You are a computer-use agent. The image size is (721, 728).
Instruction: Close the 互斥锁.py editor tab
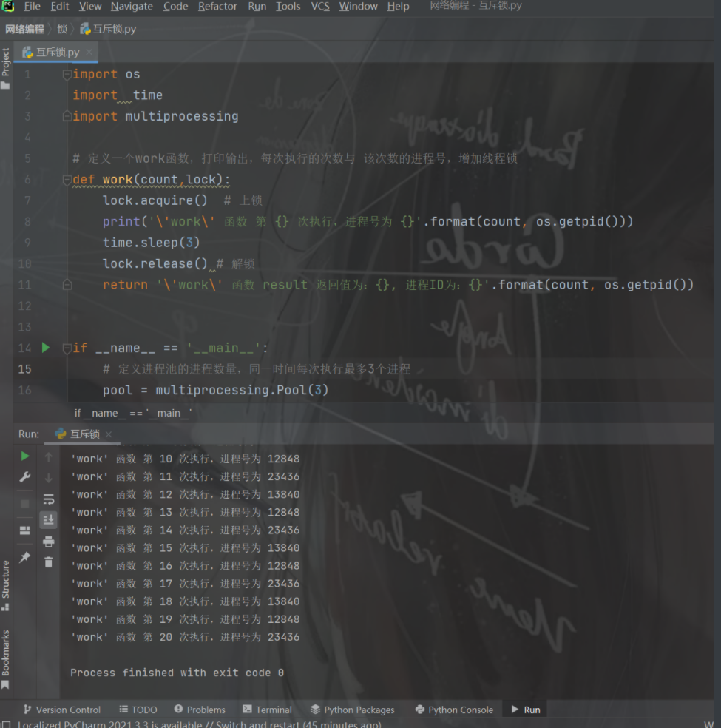[x=89, y=52]
